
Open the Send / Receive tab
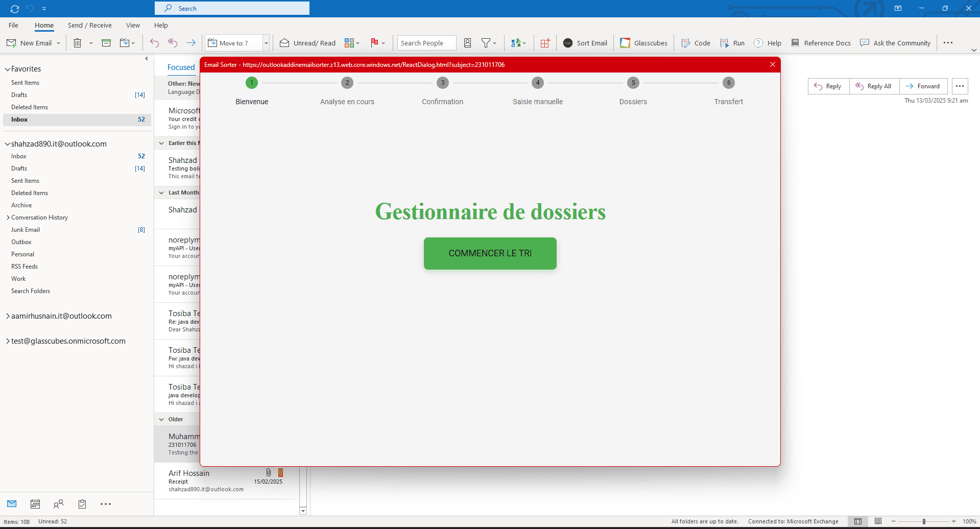[x=89, y=25]
